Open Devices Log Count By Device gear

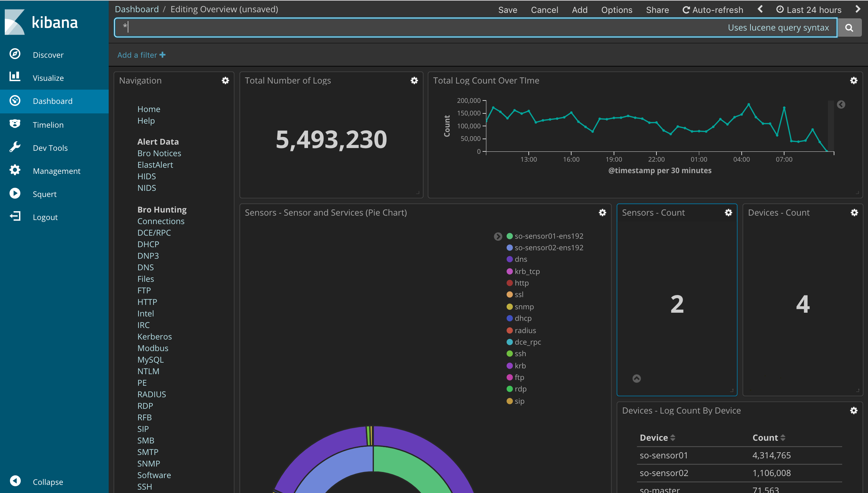pyautogui.click(x=854, y=410)
